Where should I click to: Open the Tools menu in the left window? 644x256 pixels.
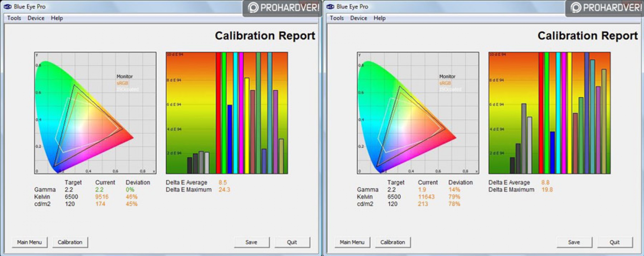14,18
